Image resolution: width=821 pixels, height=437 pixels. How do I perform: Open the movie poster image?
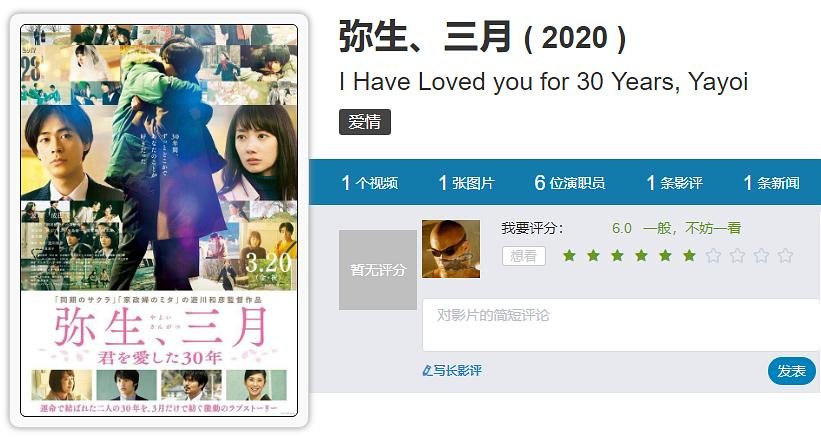point(159,220)
